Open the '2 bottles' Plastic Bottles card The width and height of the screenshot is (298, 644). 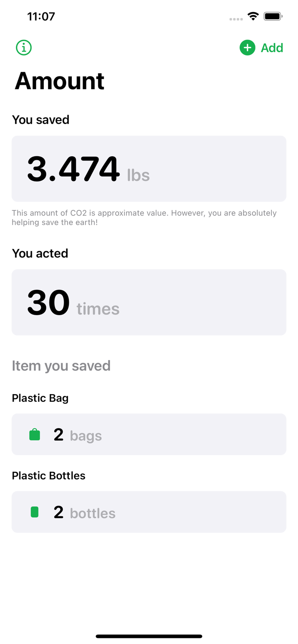click(x=149, y=512)
